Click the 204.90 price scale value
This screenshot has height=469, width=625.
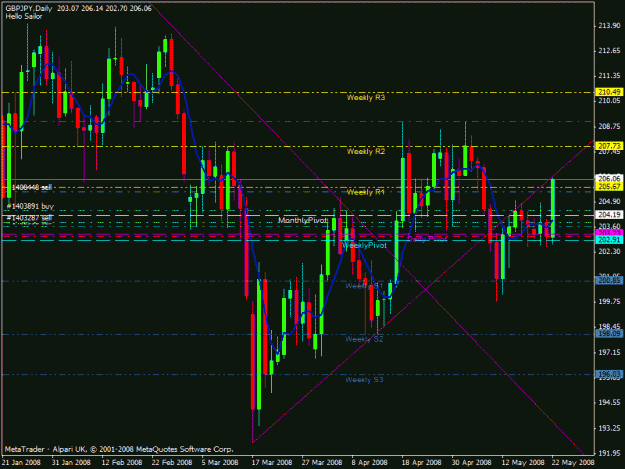[609, 201]
